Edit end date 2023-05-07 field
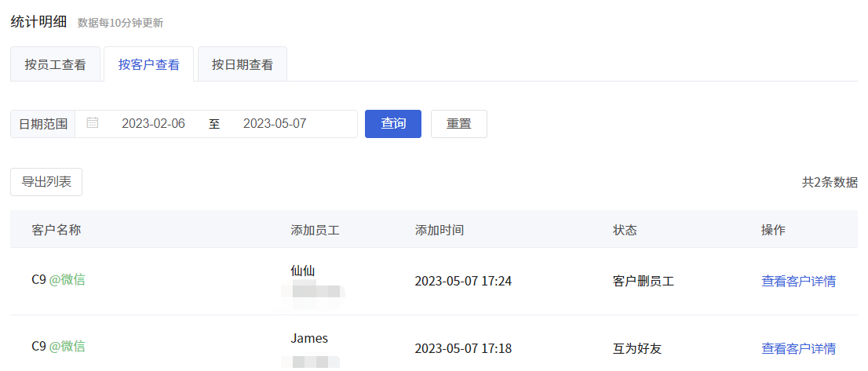The width and height of the screenshot is (868, 371). click(275, 123)
